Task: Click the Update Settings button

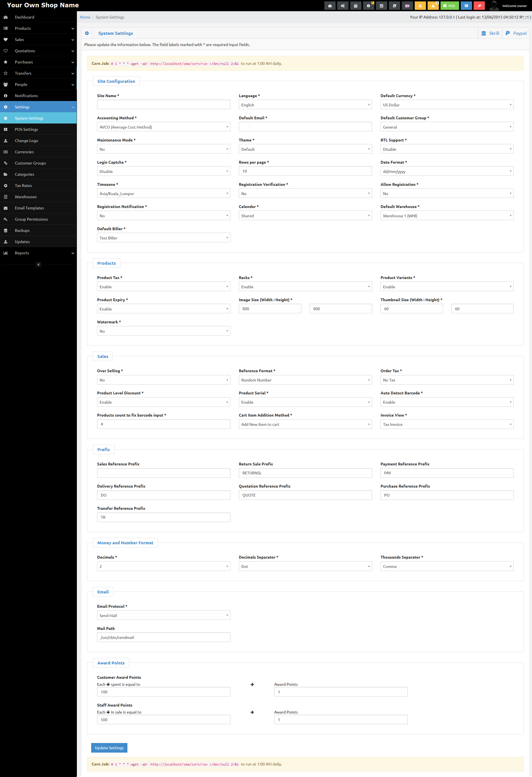Action: tap(109, 748)
